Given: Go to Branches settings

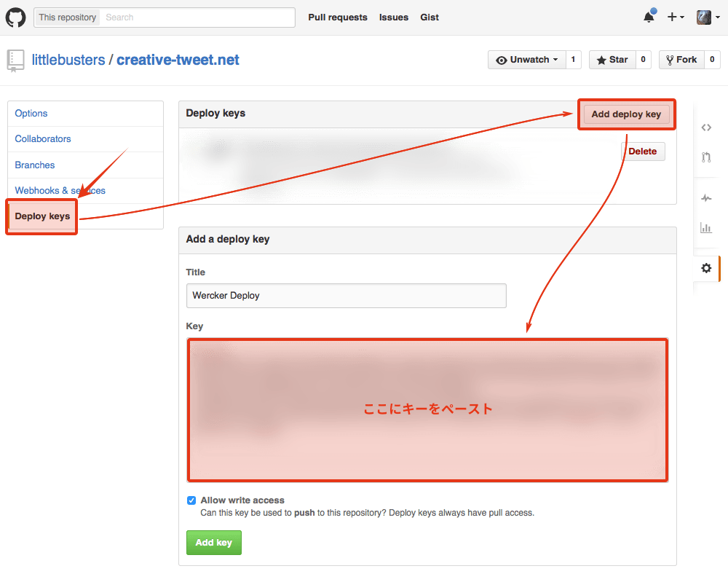Looking at the screenshot, I should [x=35, y=165].
